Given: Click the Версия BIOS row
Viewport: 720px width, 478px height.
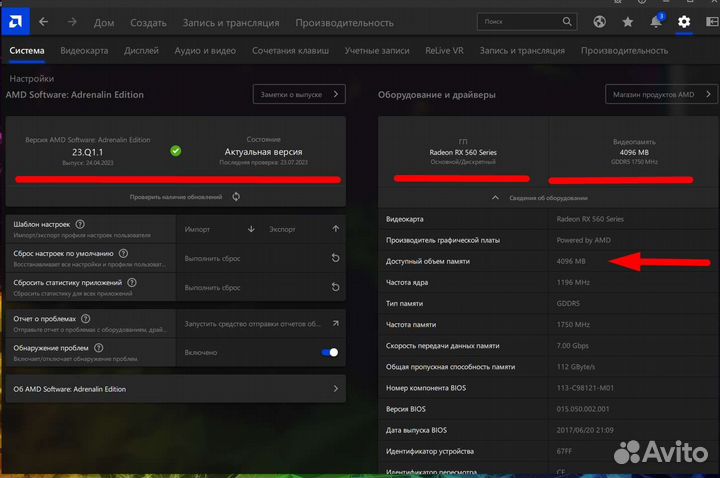Looking at the screenshot, I should [549, 409].
